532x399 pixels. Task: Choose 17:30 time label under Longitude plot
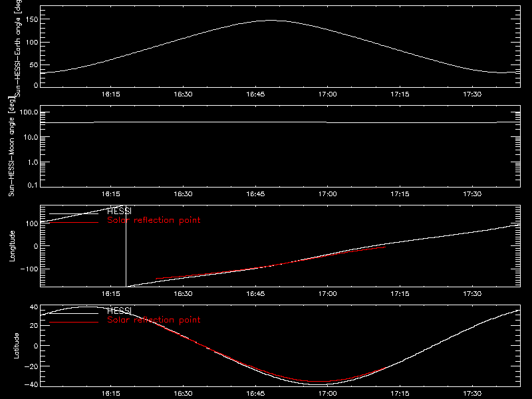tap(472, 293)
